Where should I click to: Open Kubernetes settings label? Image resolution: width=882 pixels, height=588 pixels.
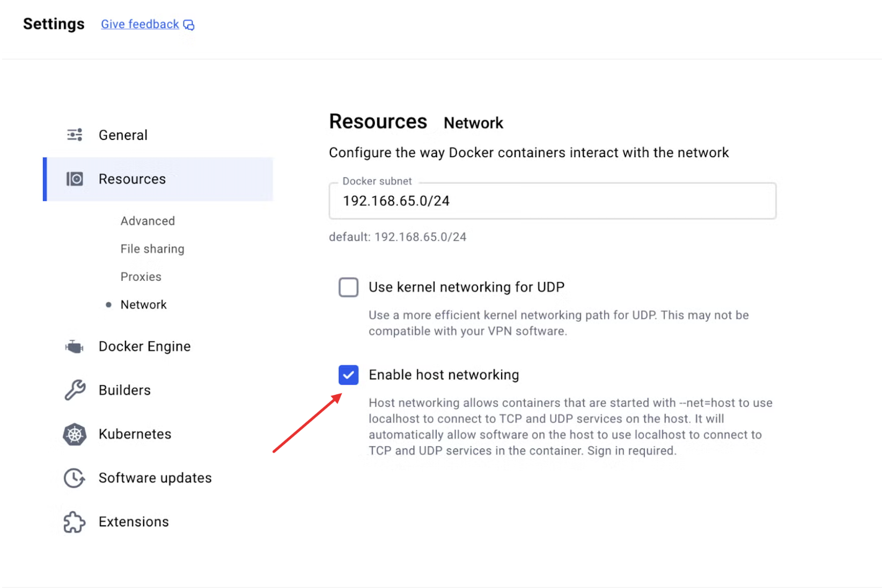point(135,434)
